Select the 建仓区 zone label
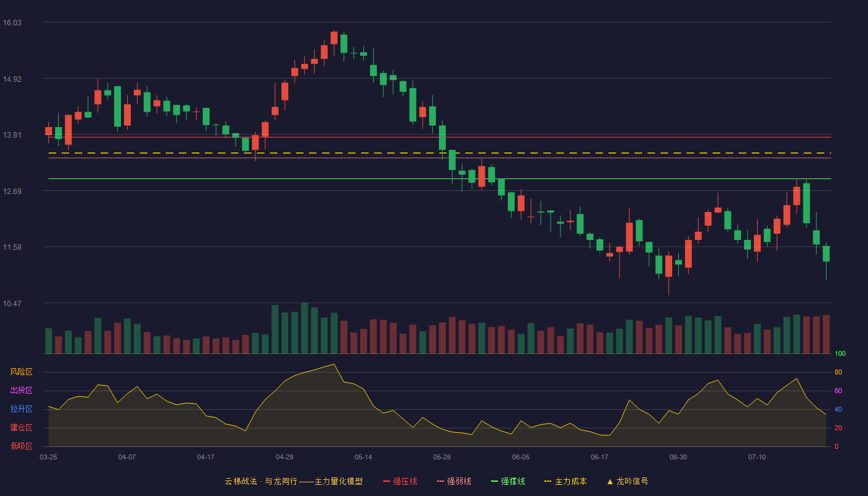This screenshot has height=496, width=868. [x=21, y=428]
